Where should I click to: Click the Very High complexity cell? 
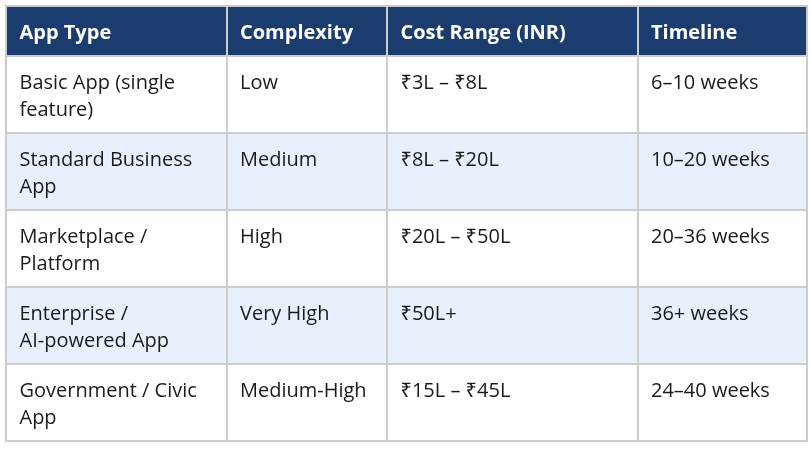click(x=284, y=313)
